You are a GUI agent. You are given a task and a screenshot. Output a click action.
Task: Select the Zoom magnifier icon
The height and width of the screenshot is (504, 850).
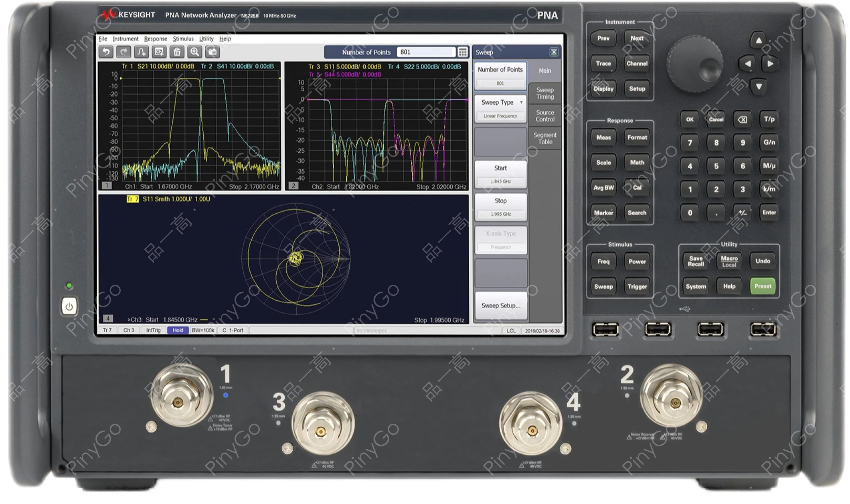coord(195,52)
